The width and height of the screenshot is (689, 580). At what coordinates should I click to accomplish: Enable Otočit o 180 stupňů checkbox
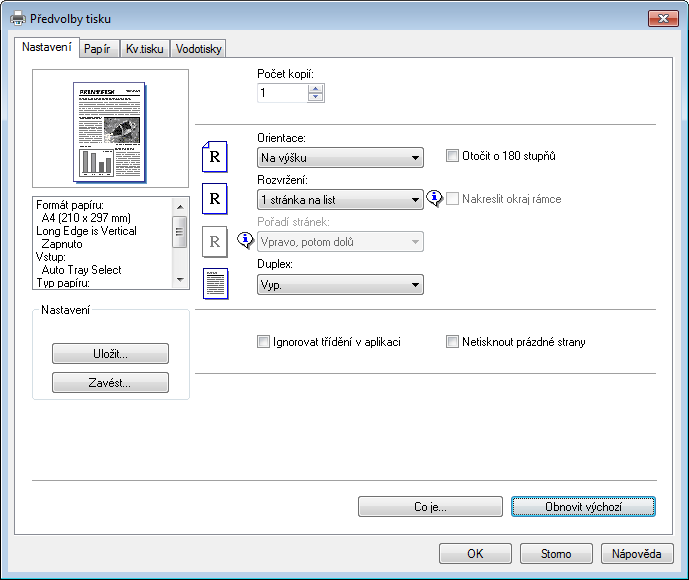point(452,156)
